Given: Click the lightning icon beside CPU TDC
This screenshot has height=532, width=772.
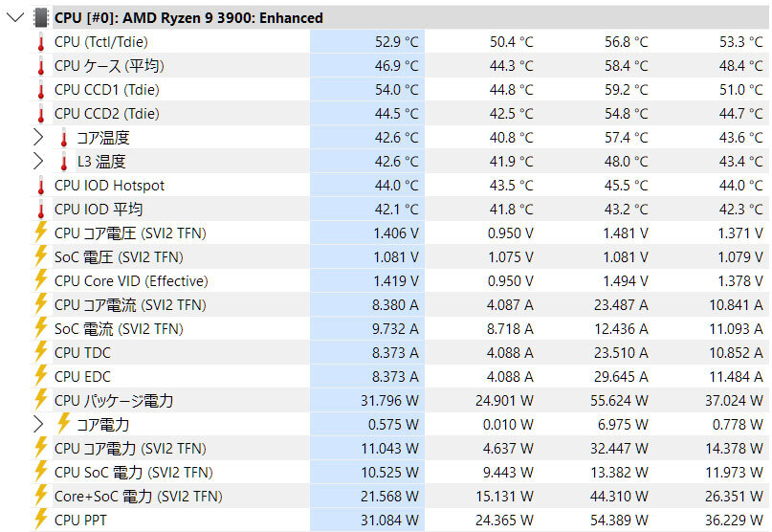Looking at the screenshot, I should [x=41, y=351].
